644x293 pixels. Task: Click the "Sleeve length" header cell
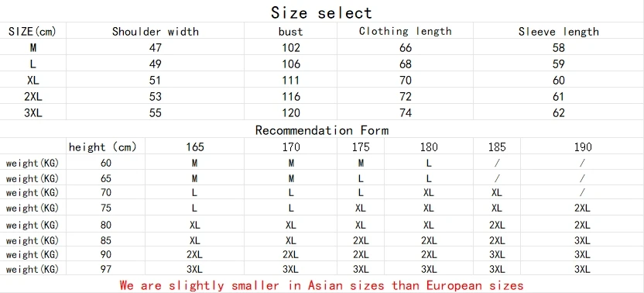tap(559, 32)
